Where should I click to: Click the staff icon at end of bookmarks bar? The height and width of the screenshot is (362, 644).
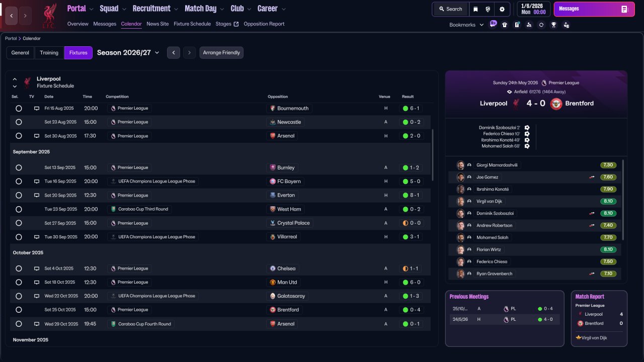(566, 25)
